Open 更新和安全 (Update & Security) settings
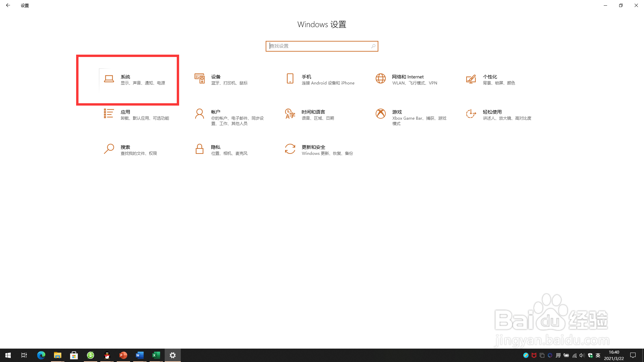Screen dimensions: 644x362 coord(320,150)
